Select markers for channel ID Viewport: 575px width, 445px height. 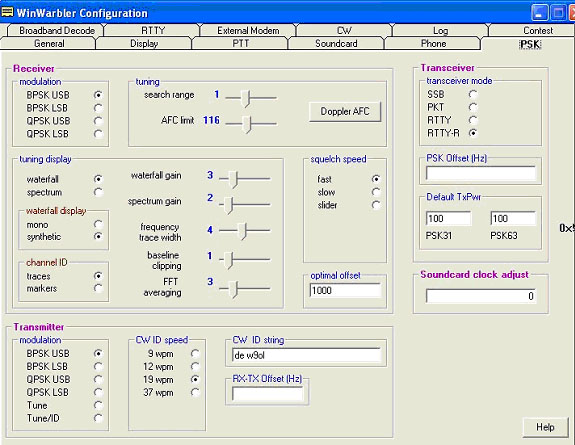[98, 288]
